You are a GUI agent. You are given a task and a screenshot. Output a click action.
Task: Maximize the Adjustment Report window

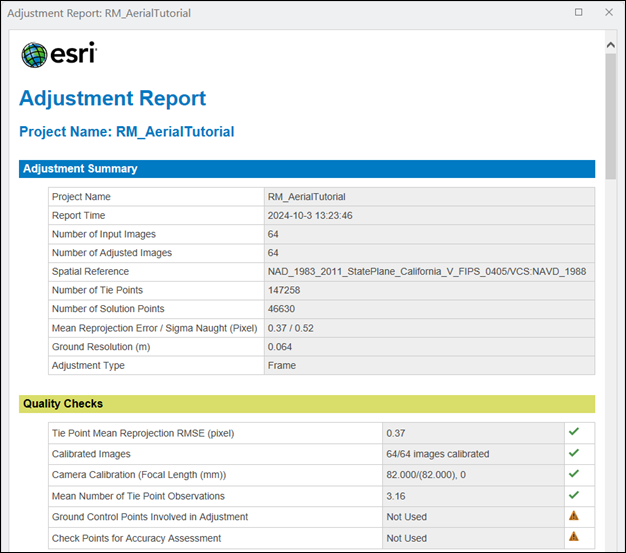[578, 12]
